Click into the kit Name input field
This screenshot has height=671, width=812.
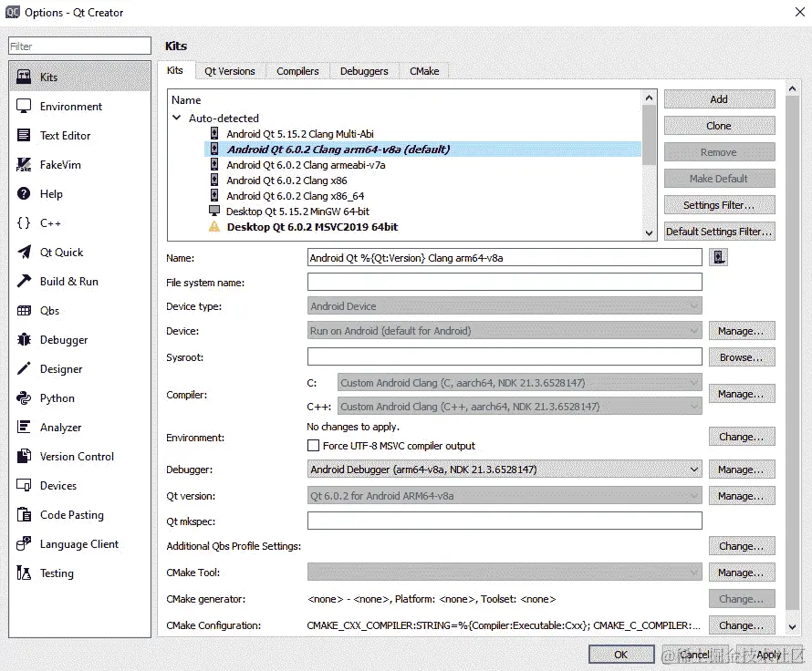click(x=505, y=258)
